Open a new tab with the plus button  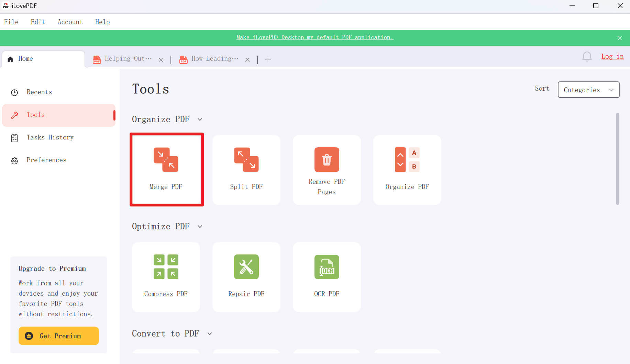pos(268,59)
